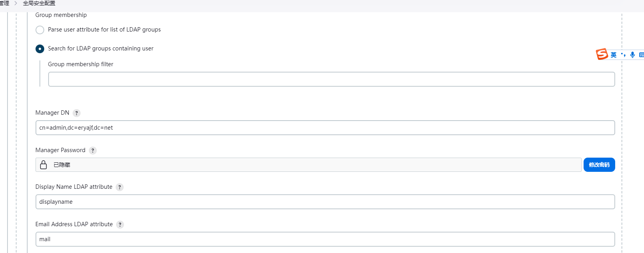
Task: Select Parse user attribute for LDAP groups
Action: 40,30
